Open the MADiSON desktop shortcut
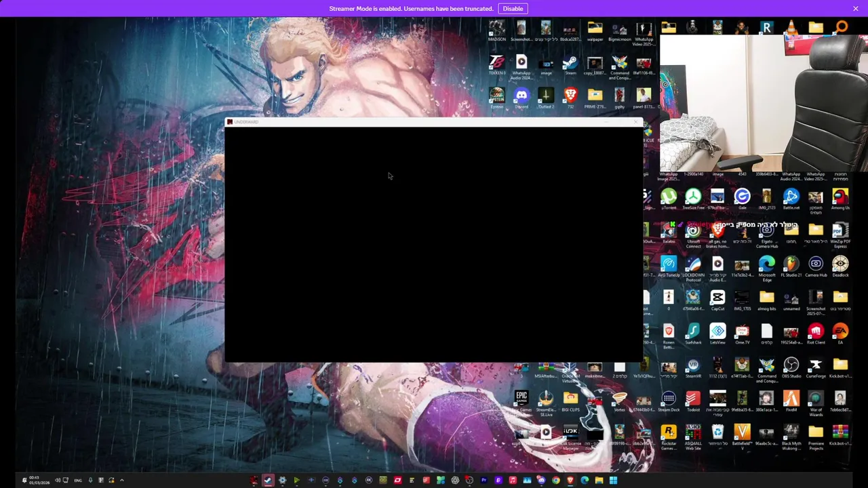This screenshot has height=488, width=868. tap(497, 31)
